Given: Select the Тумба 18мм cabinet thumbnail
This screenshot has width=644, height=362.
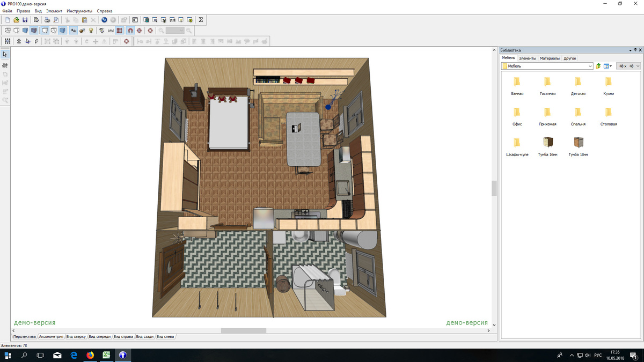Looking at the screenshot, I should pos(578,146).
